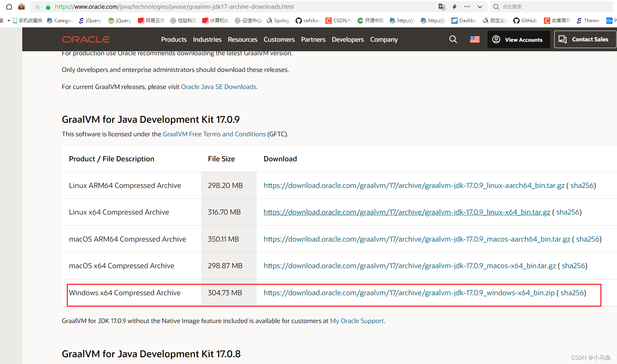Open the cefshar GitHub bookmark

308,21
